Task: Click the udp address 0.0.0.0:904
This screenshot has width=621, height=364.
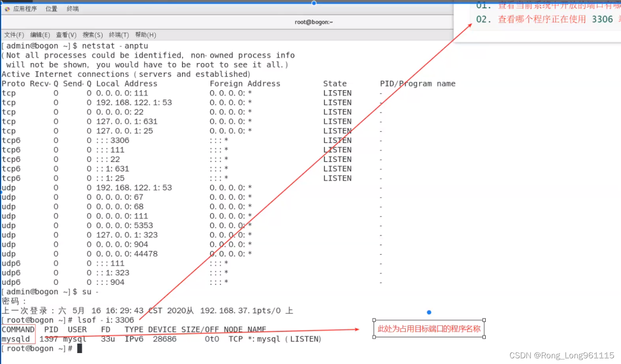Action: coord(122,245)
